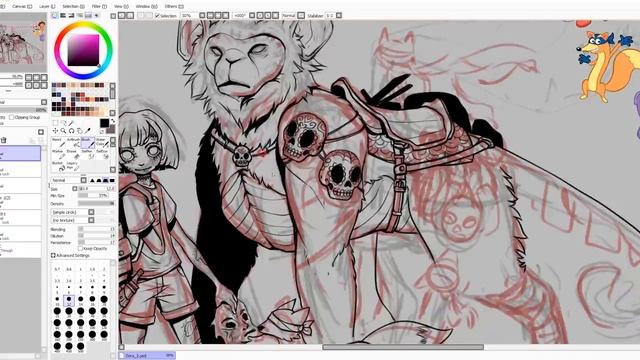Select the AirBrush tool
Viewport: 640px width, 360px height.
point(73,142)
